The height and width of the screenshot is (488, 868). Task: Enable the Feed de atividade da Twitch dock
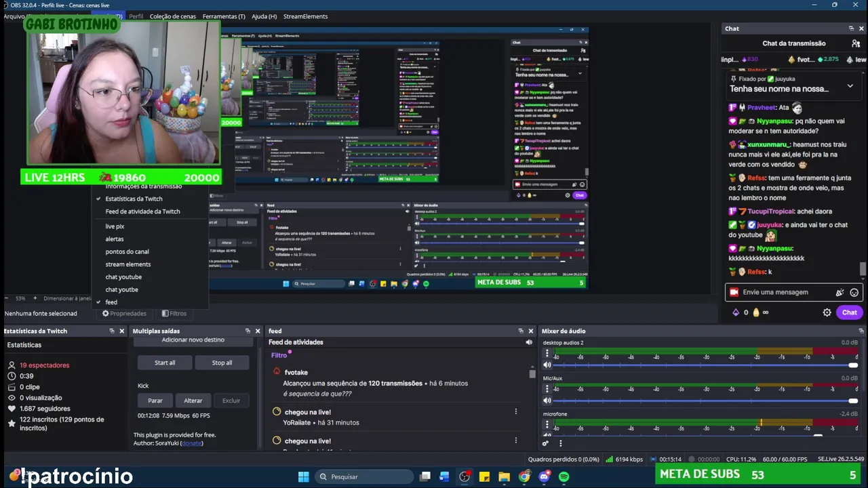click(142, 211)
